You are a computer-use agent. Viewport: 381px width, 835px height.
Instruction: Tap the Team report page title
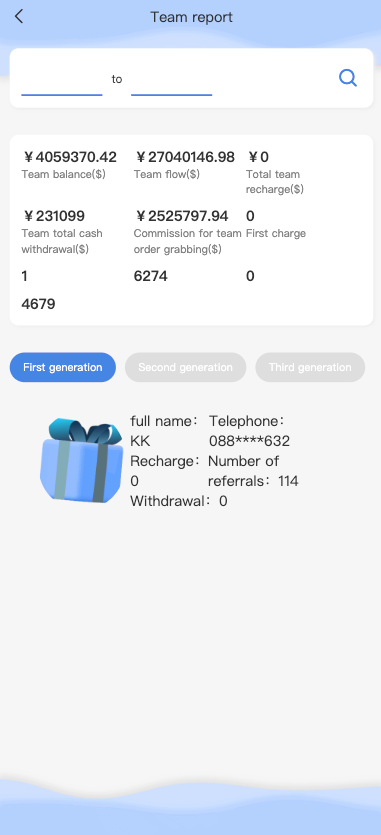click(191, 17)
